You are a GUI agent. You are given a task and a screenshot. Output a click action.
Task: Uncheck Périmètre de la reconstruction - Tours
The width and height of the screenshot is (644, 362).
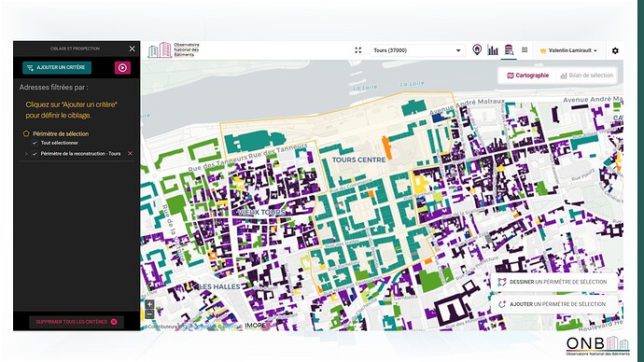[35, 154]
